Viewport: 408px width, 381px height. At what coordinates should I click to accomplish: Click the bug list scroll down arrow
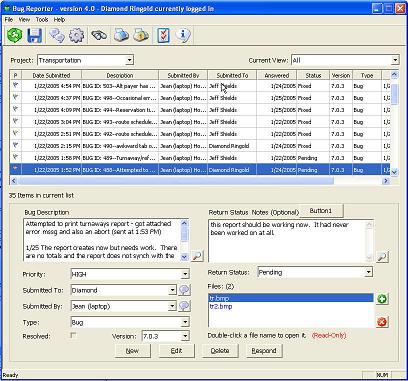394,172
